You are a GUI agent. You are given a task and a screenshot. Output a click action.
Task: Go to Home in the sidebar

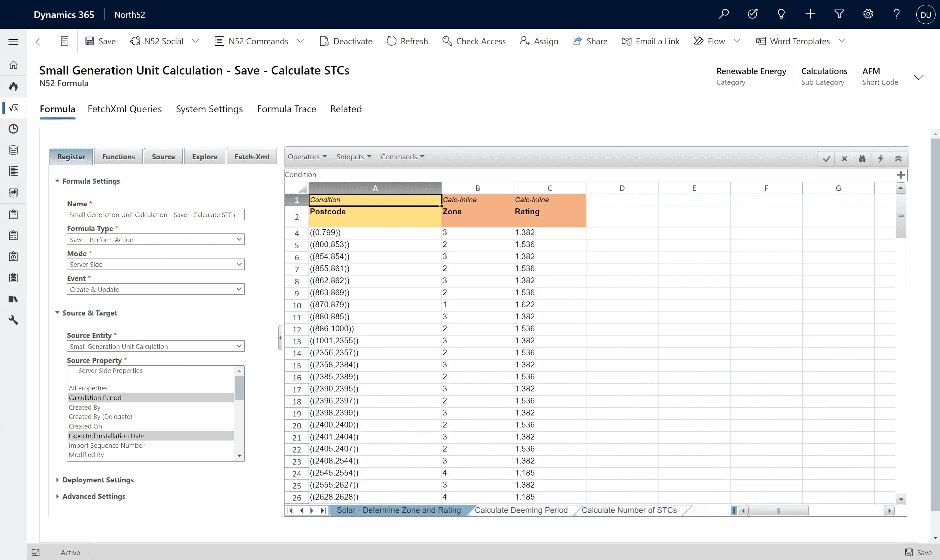(x=13, y=65)
